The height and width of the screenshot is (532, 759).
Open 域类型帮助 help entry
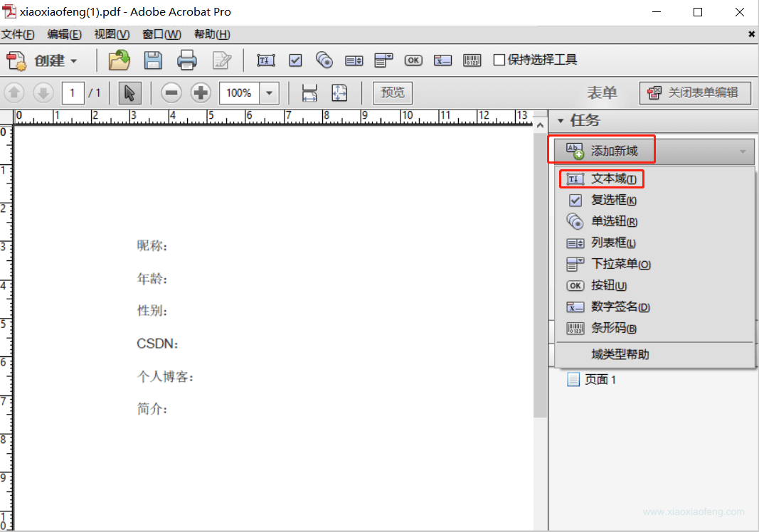[654, 354]
